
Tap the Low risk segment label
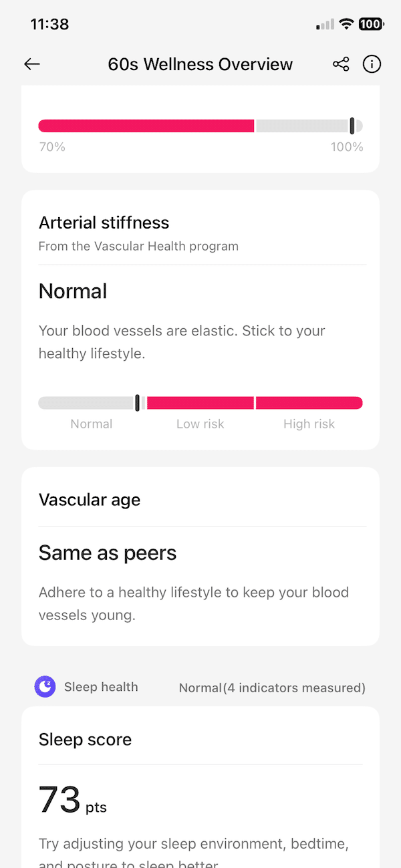coord(200,424)
